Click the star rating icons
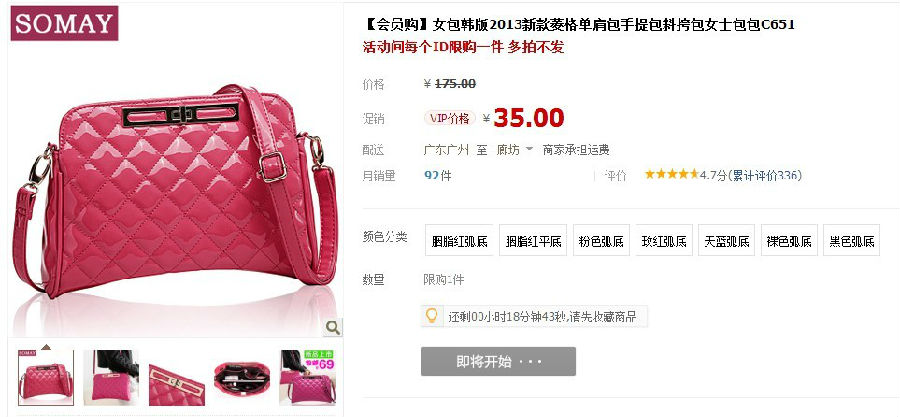This screenshot has height=417, width=900. 672,174
